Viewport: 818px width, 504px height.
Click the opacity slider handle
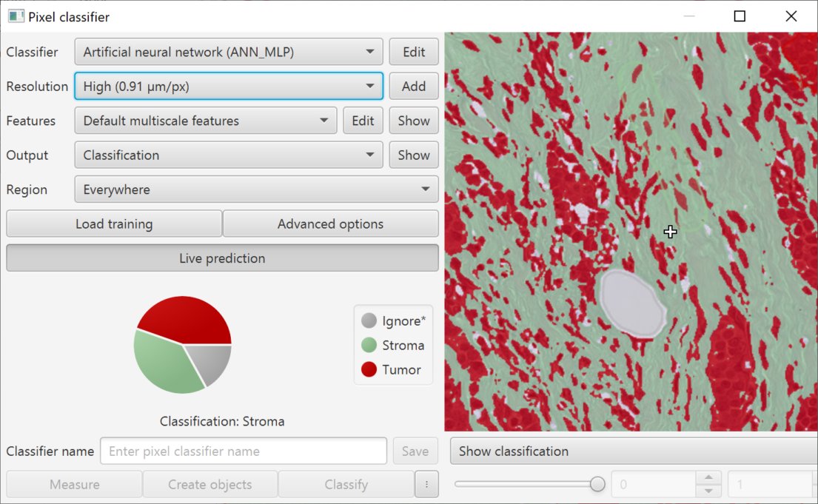(x=597, y=484)
